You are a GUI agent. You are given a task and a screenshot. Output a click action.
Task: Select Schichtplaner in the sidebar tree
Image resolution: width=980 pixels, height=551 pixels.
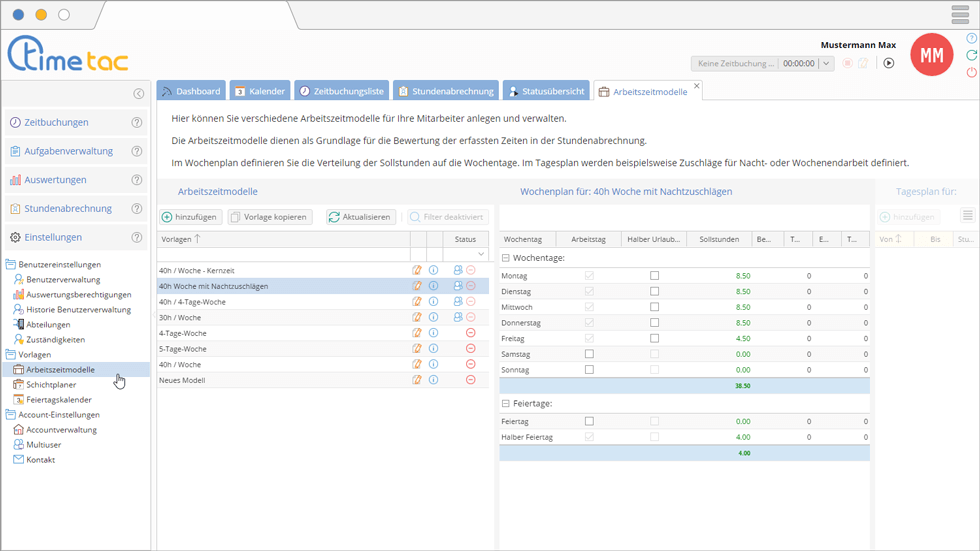pos(51,385)
